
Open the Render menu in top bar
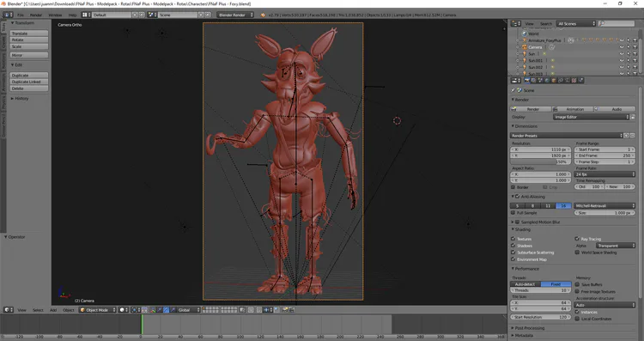click(x=36, y=15)
